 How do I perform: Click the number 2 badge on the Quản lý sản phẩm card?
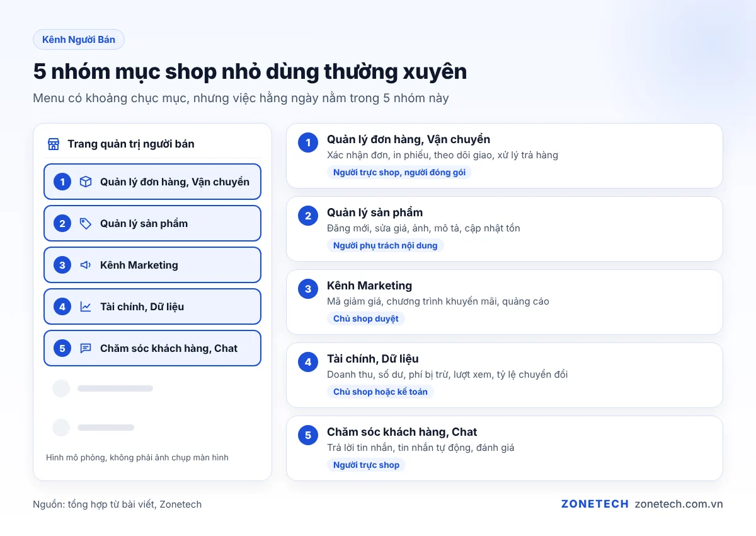tap(308, 216)
